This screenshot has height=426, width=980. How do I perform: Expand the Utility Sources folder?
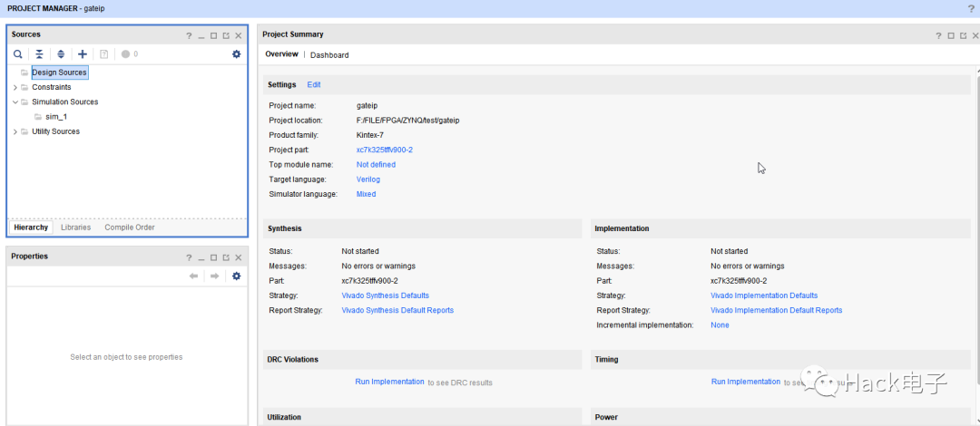pos(15,131)
